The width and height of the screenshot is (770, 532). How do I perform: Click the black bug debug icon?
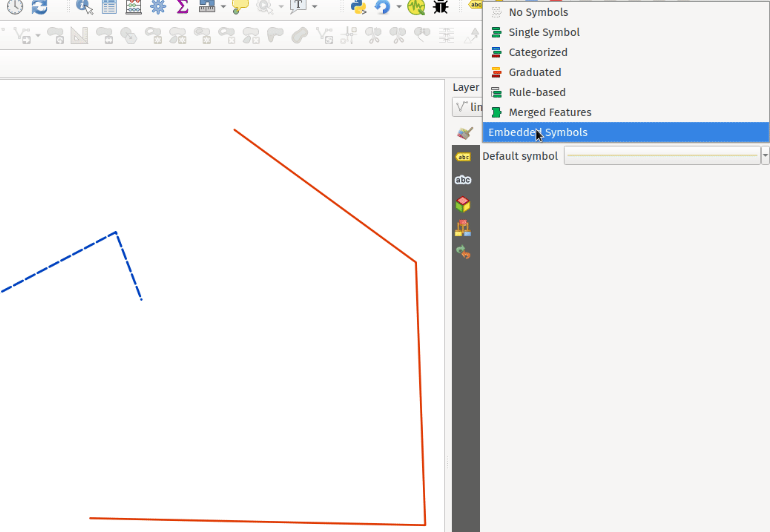(441, 7)
